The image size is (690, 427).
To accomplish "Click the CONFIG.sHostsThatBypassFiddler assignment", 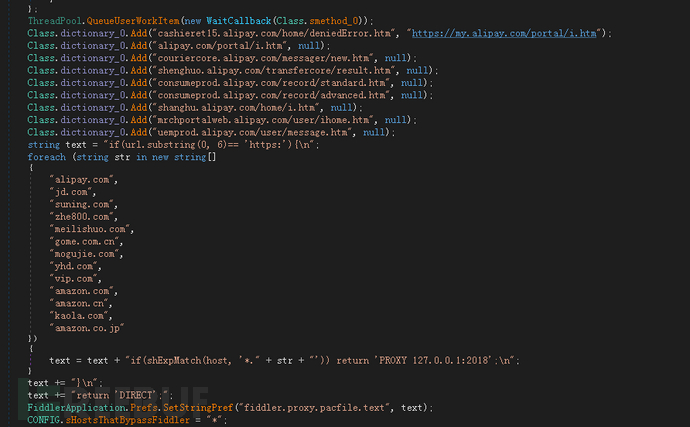I will [108, 420].
